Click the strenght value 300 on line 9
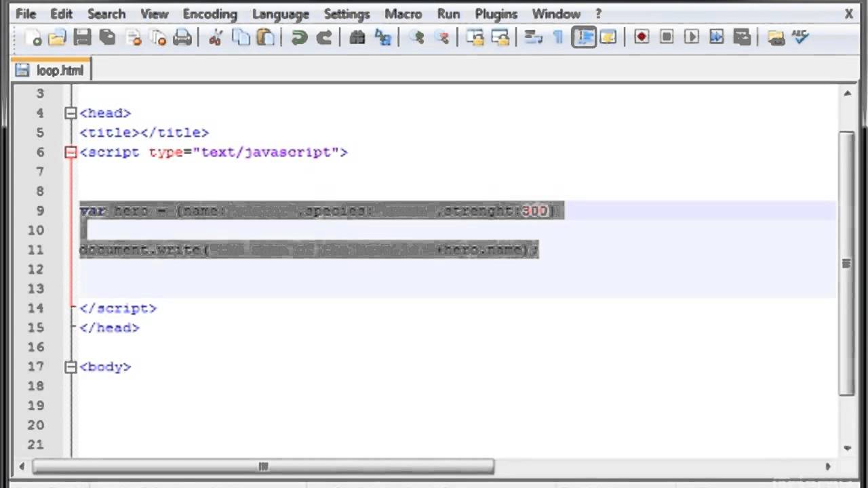 pyautogui.click(x=534, y=211)
